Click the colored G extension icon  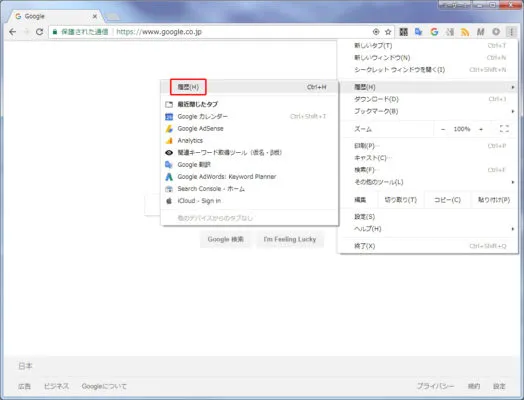pos(434,32)
